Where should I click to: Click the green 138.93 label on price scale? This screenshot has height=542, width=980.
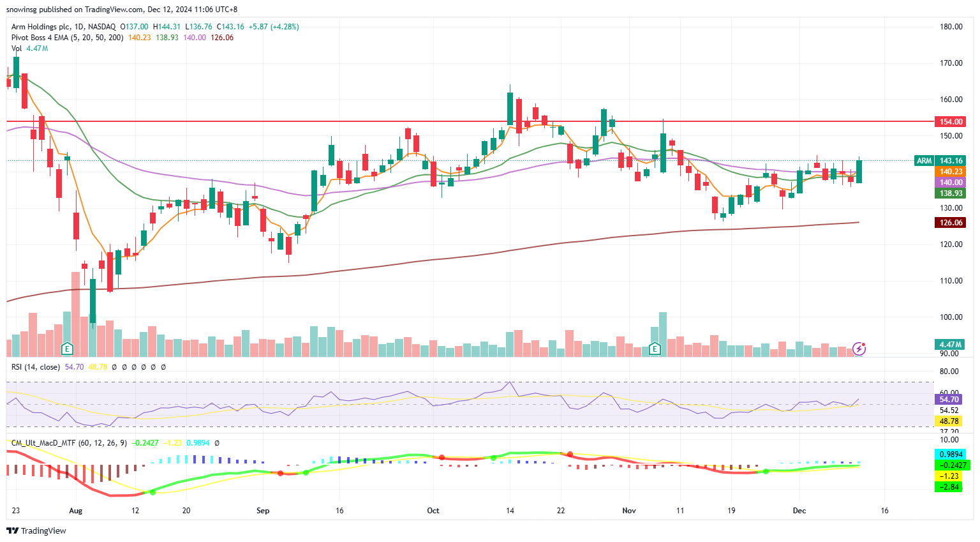[x=951, y=193]
